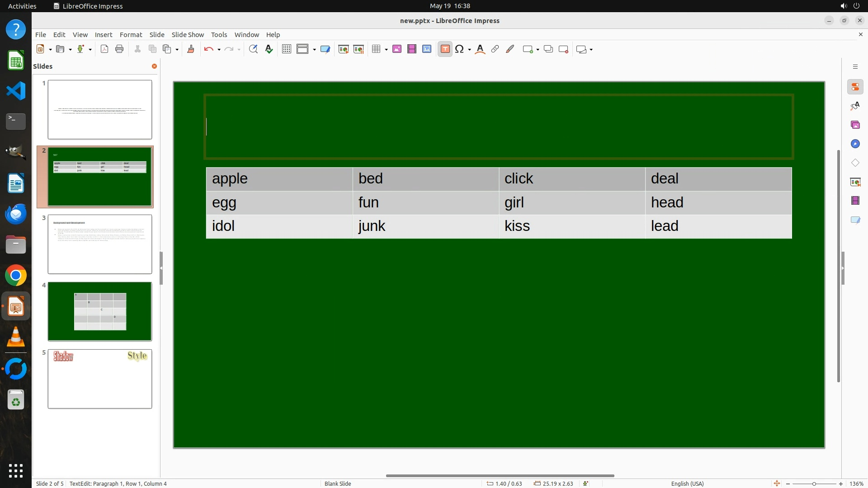
Task: Open the Format menu
Action: (x=131, y=35)
